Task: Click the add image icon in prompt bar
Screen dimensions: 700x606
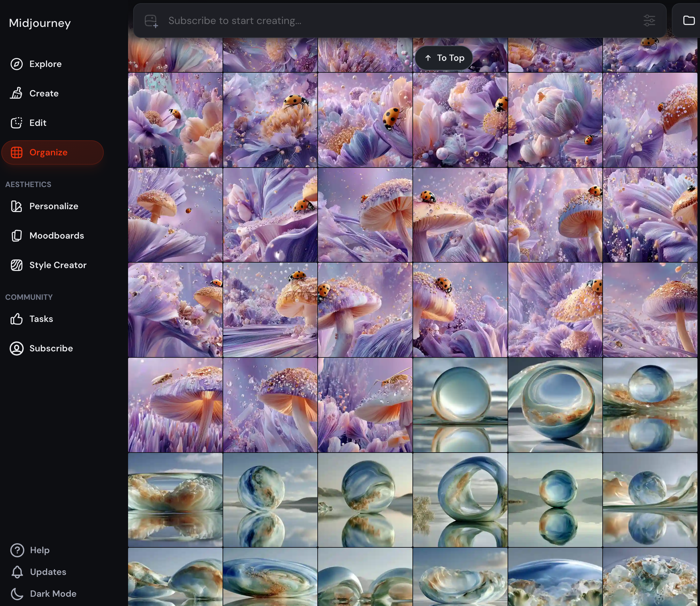Action: point(151,21)
